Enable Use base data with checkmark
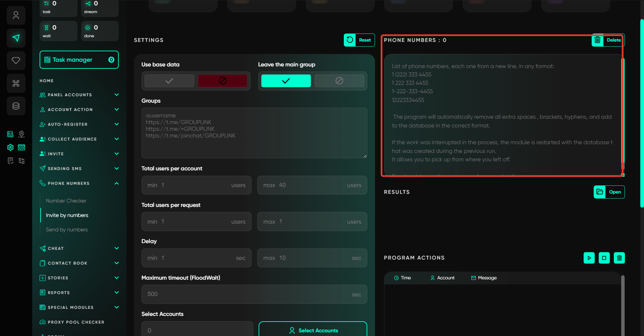 (169, 81)
